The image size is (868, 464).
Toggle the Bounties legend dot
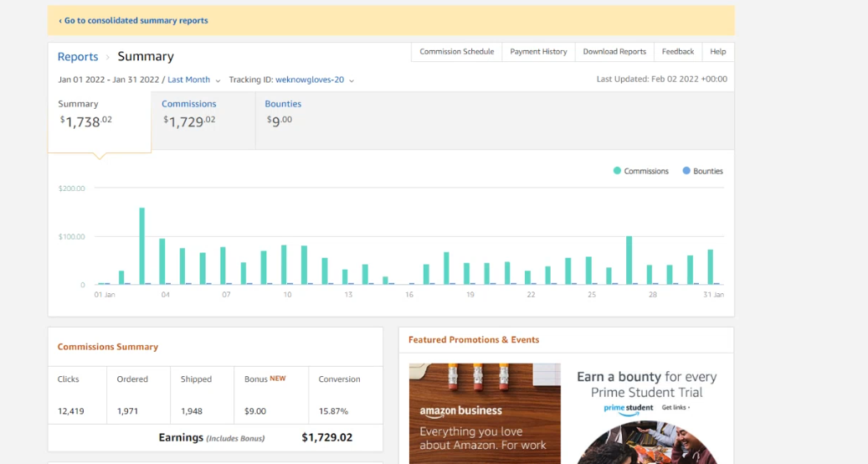tap(686, 171)
